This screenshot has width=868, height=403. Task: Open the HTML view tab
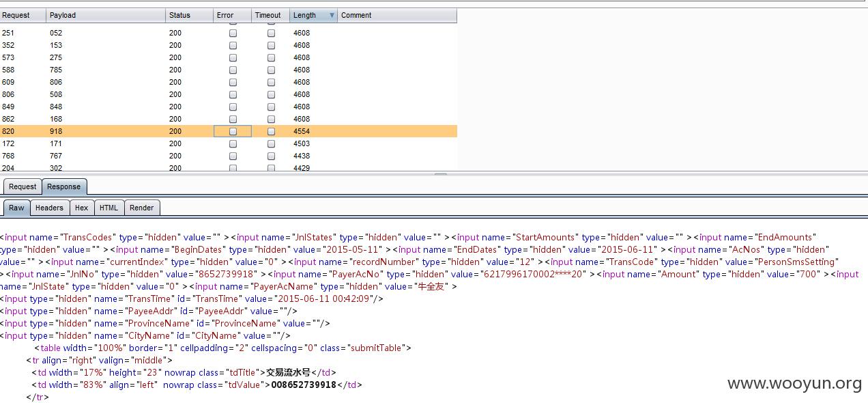coord(108,208)
